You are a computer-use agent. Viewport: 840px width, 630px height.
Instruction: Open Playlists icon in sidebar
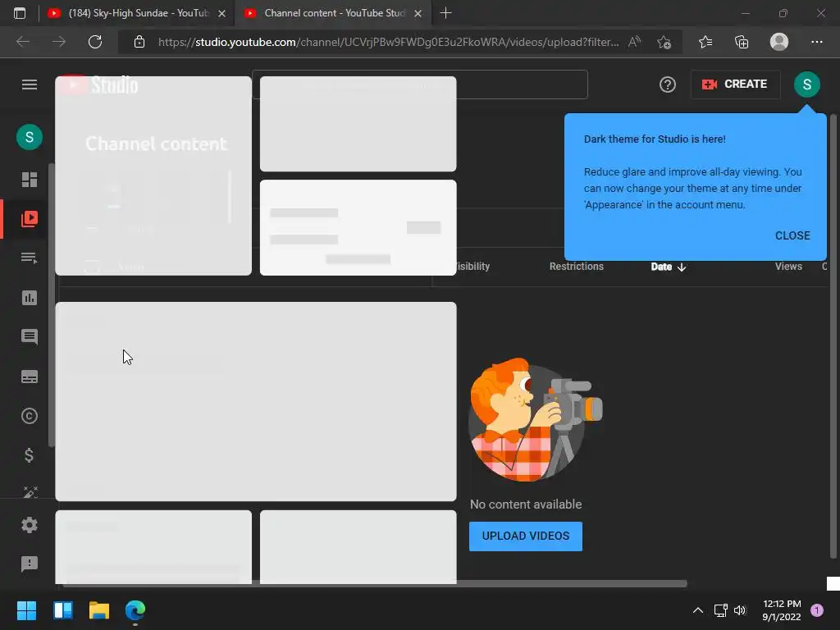click(x=30, y=258)
